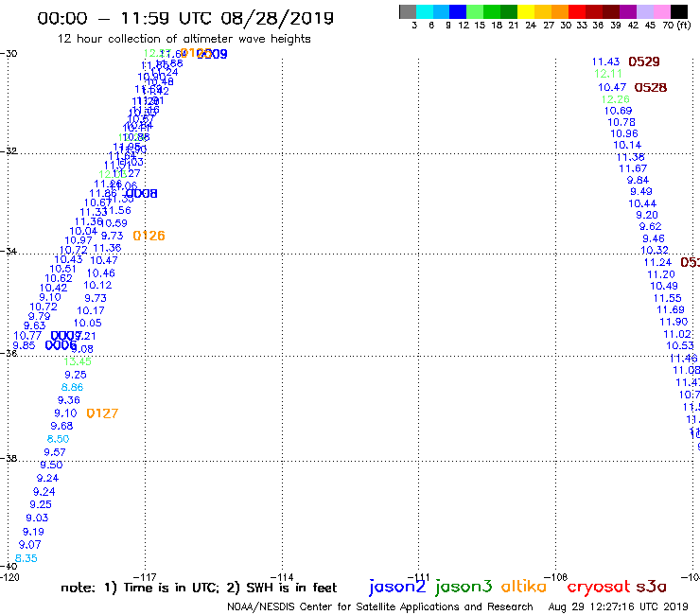Click the yellow 21-24 ft swatch
This screenshot has height=615, width=700.
526,11
